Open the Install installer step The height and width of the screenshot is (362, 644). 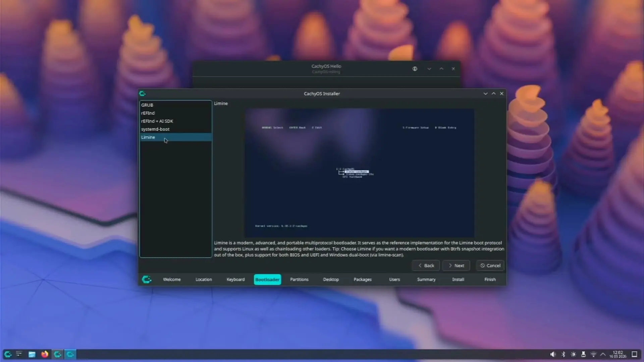[x=458, y=280]
